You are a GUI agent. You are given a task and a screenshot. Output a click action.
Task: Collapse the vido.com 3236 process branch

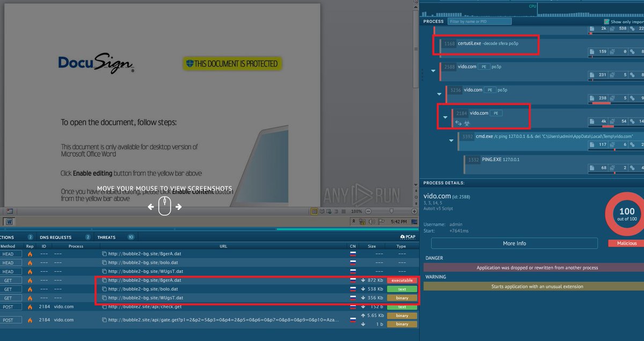click(439, 94)
